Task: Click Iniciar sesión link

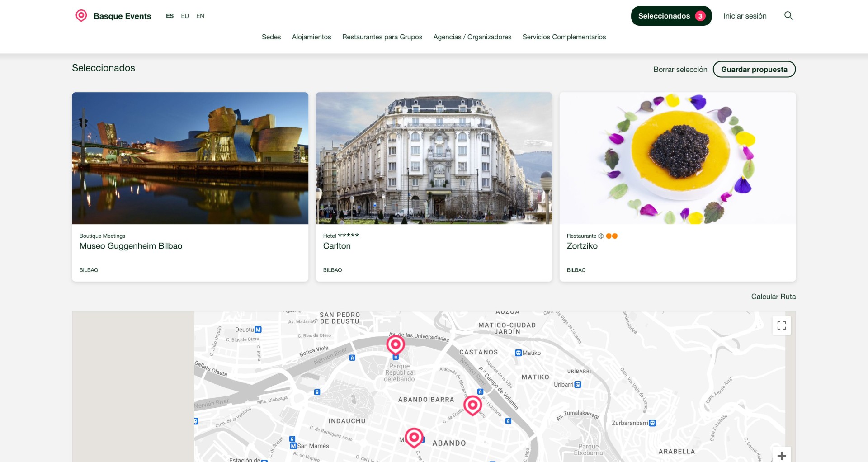Action: click(x=745, y=16)
